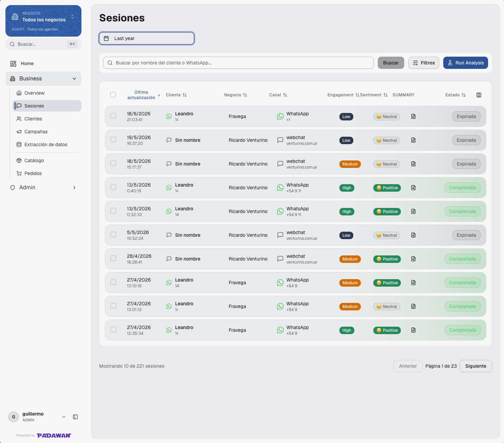Click webchat icon in 19/5/2026 row
This screenshot has width=504, height=443.
280,140
